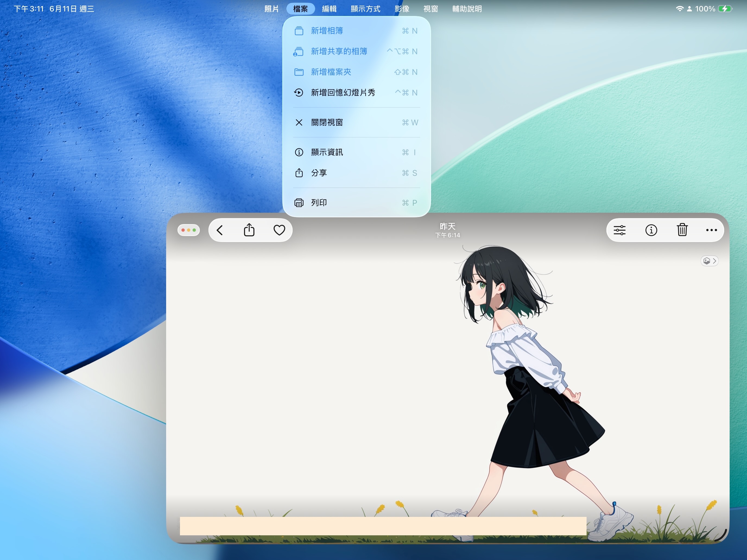Select 顯示資訊 in the menu

(x=356, y=152)
